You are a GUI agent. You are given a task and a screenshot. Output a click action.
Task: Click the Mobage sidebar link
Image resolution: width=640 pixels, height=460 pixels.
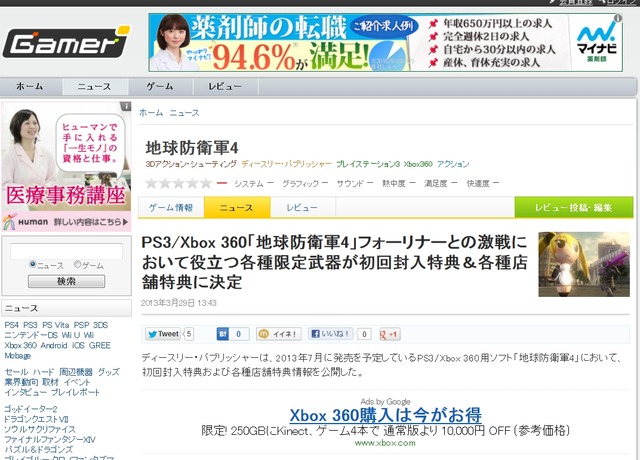coord(18,356)
